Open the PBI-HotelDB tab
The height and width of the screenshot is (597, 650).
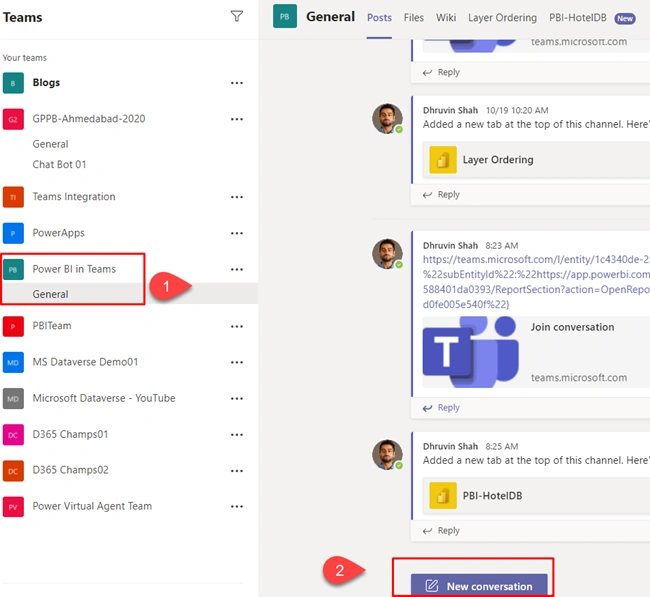578,17
